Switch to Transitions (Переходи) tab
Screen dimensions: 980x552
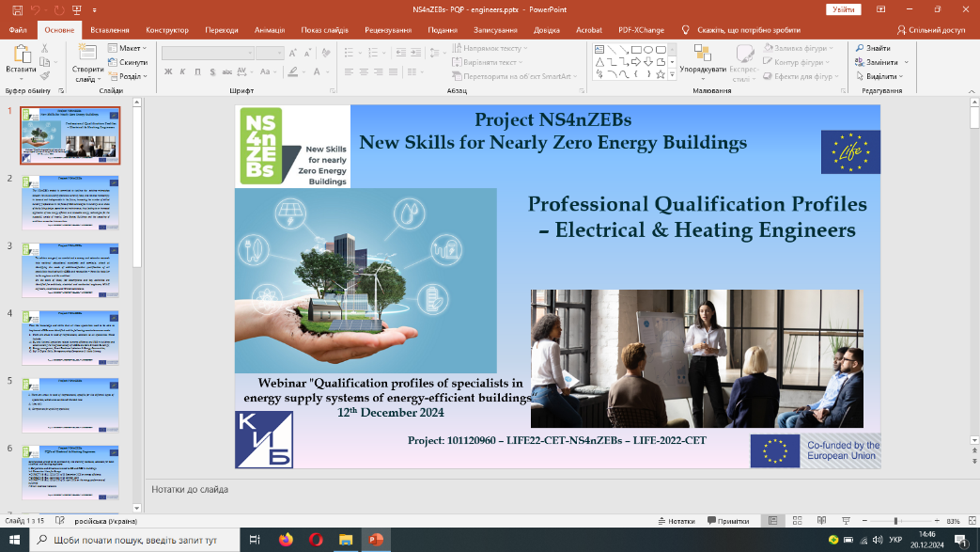click(x=221, y=30)
